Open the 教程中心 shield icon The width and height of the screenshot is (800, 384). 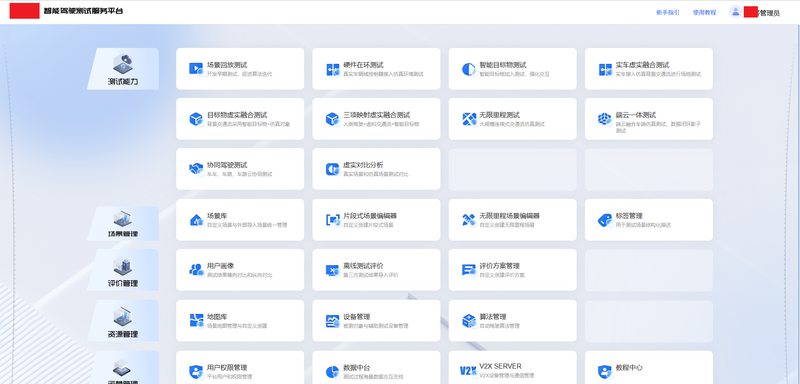tap(605, 371)
